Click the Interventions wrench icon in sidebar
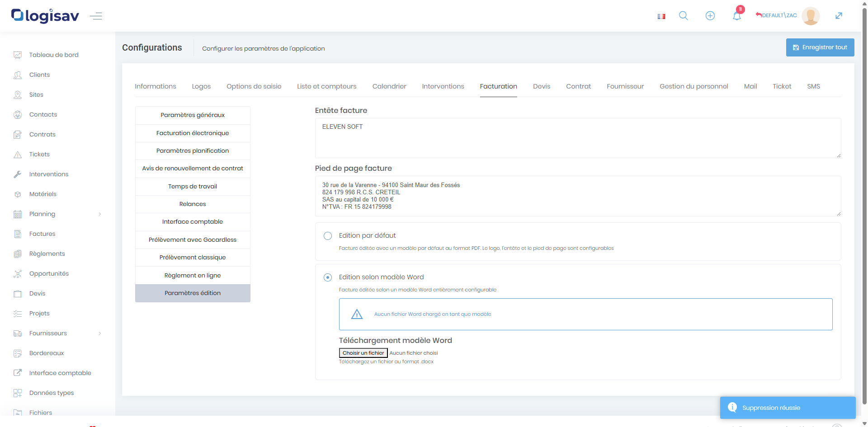The height and width of the screenshot is (427, 868). [x=18, y=174]
